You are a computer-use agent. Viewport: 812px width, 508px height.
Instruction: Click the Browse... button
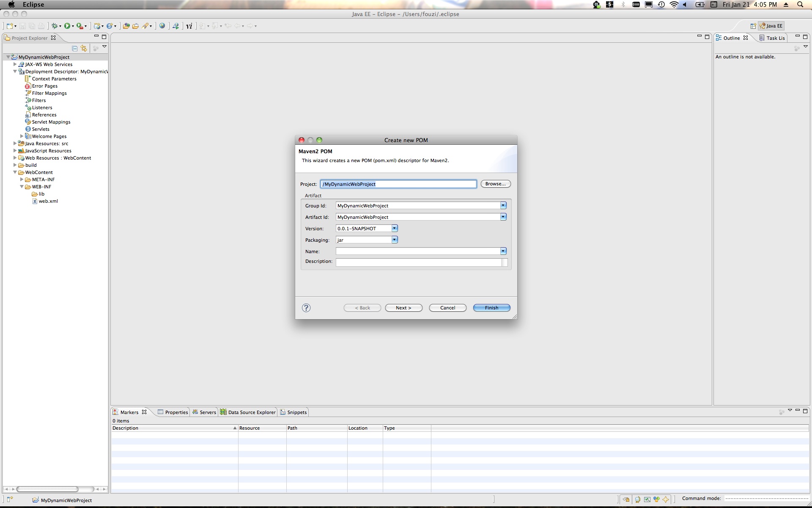495,184
